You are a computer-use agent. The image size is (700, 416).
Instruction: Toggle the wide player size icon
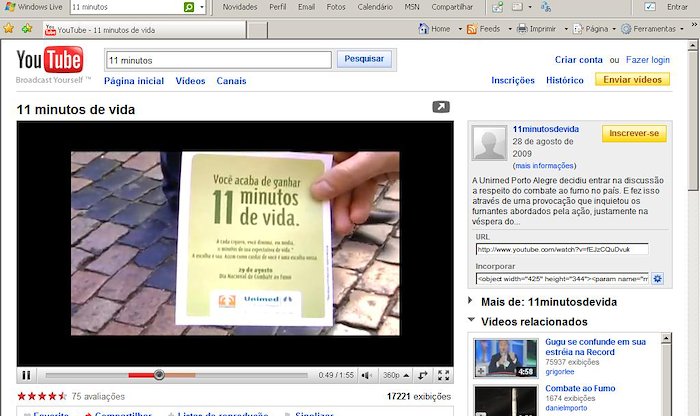tap(423, 375)
